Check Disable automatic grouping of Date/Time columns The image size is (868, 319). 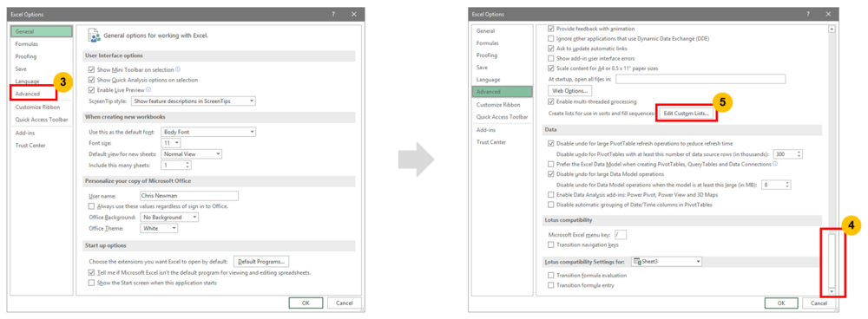pyautogui.click(x=551, y=205)
